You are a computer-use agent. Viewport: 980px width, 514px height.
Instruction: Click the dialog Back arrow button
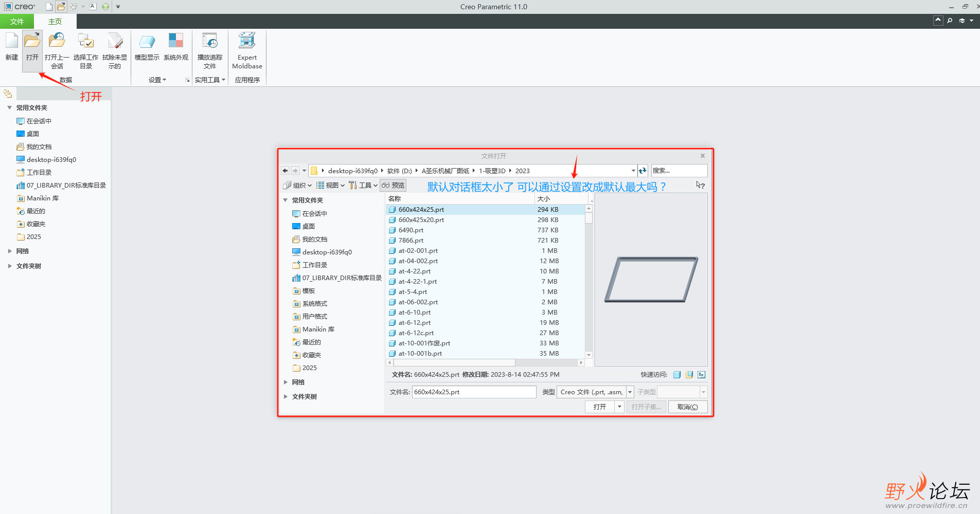click(x=285, y=171)
